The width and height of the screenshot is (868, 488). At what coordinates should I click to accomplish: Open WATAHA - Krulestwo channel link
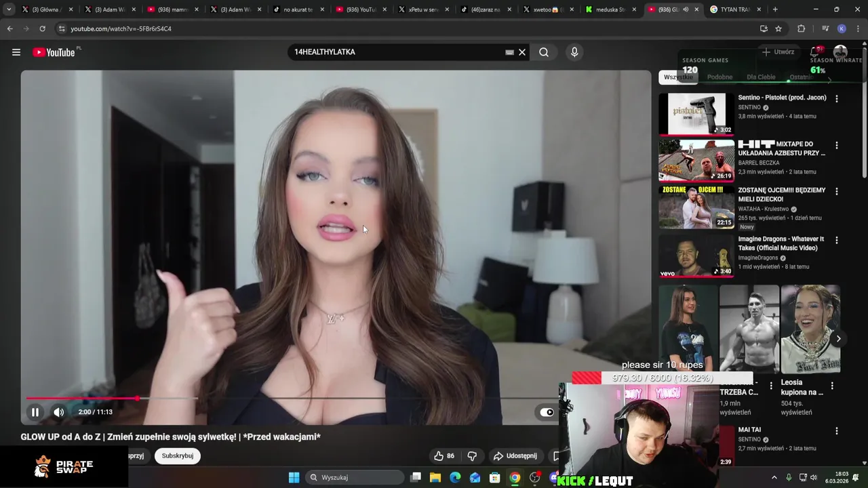point(763,209)
